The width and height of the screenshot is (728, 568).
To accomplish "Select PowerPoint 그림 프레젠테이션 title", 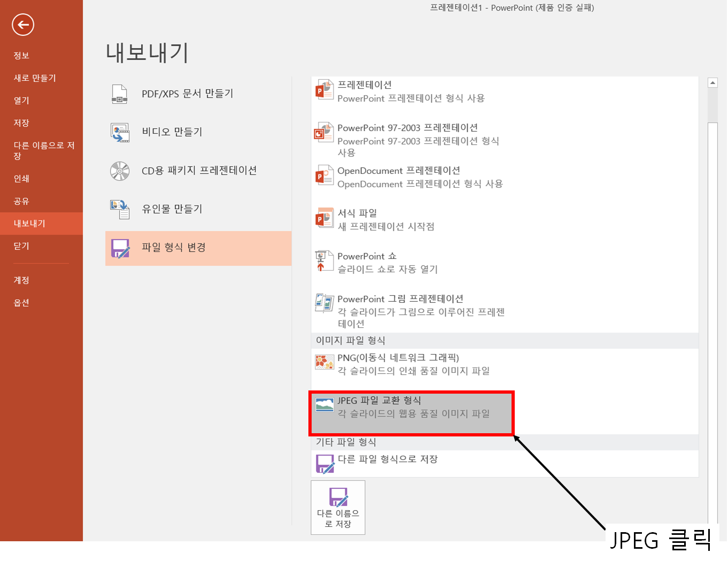I will (x=400, y=299).
